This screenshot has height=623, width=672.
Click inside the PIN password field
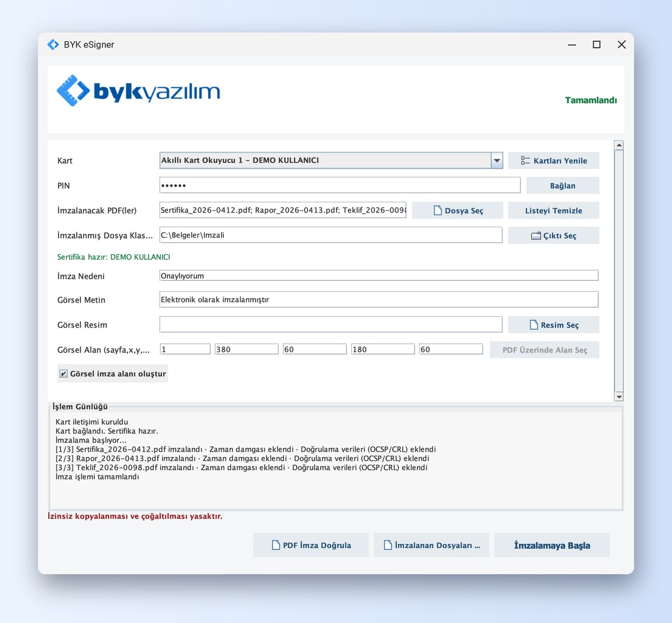coord(340,185)
